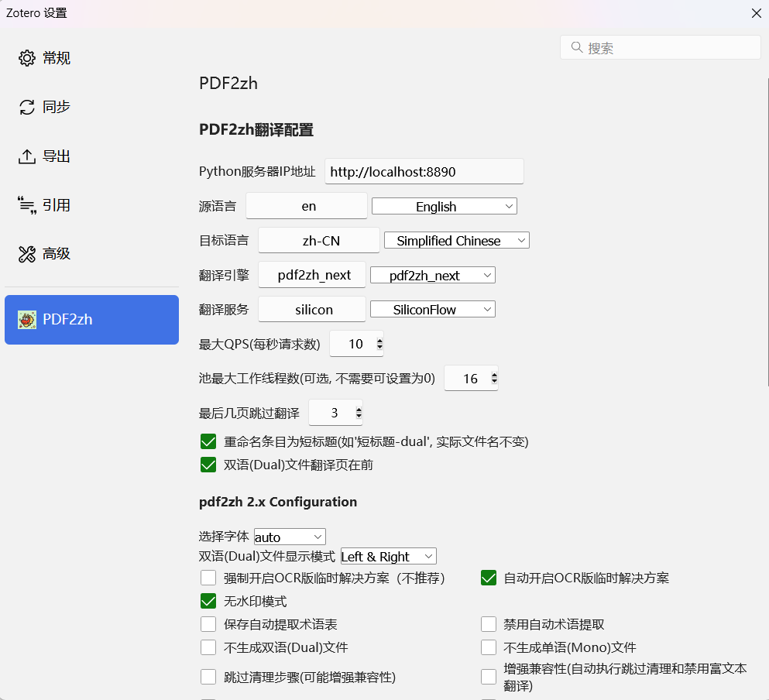Check 跳过清理步骤 option
The height and width of the screenshot is (700, 769).
tap(208, 677)
